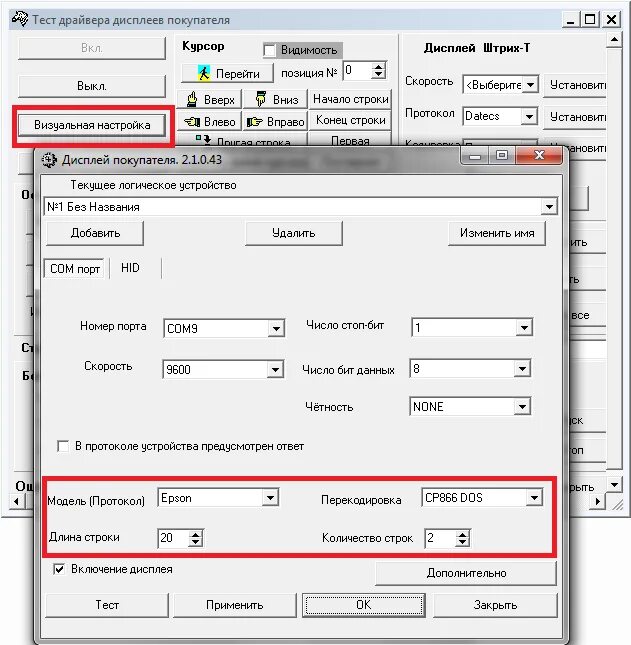
Task: Click the Вверх hand-icon button
Action: click(x=209, y=100)
